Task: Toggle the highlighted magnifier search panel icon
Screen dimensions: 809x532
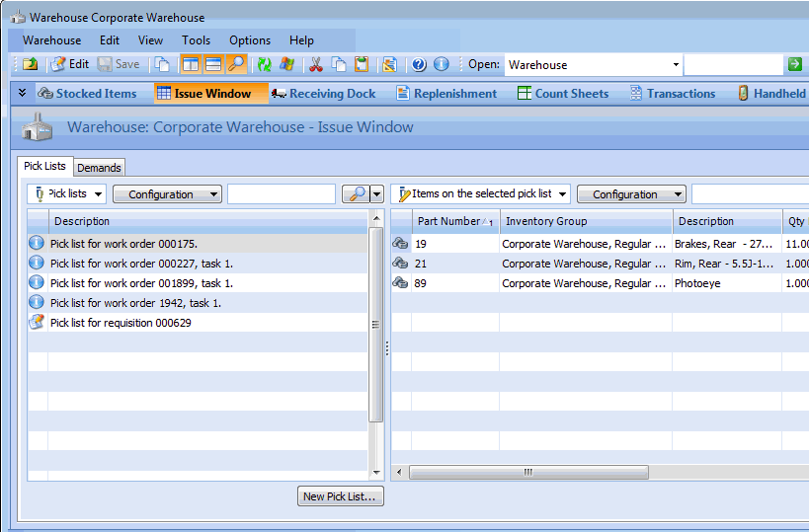Action: click(236, 64)
